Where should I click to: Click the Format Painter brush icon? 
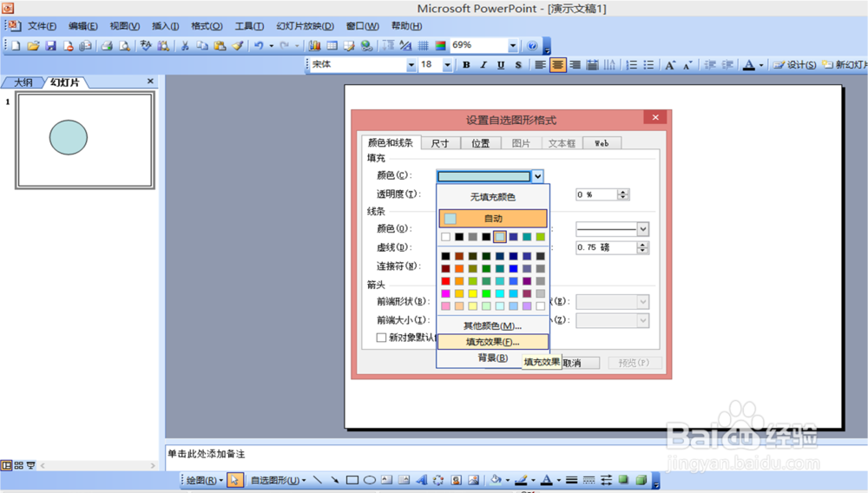pyautogui.click(x=238, y=46)
